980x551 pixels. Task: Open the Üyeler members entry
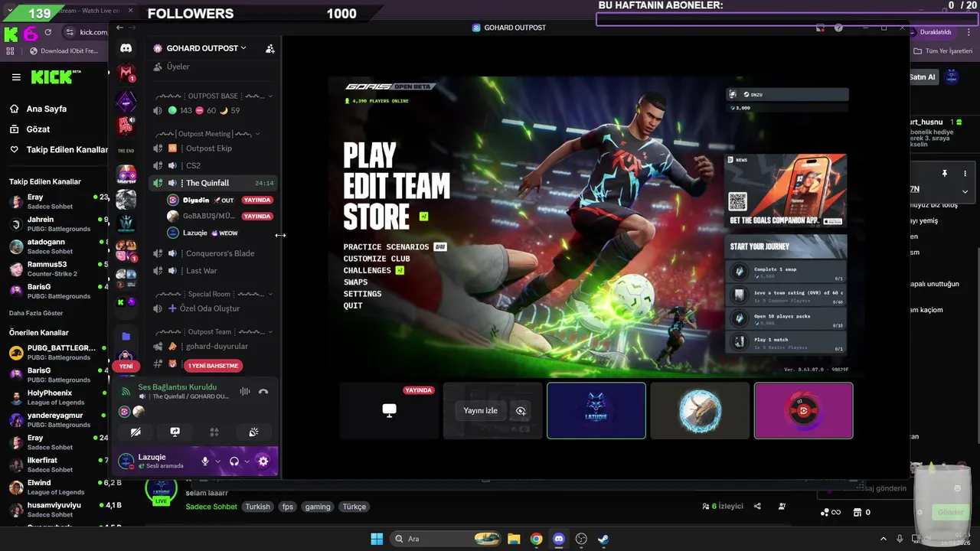(178, 67)
